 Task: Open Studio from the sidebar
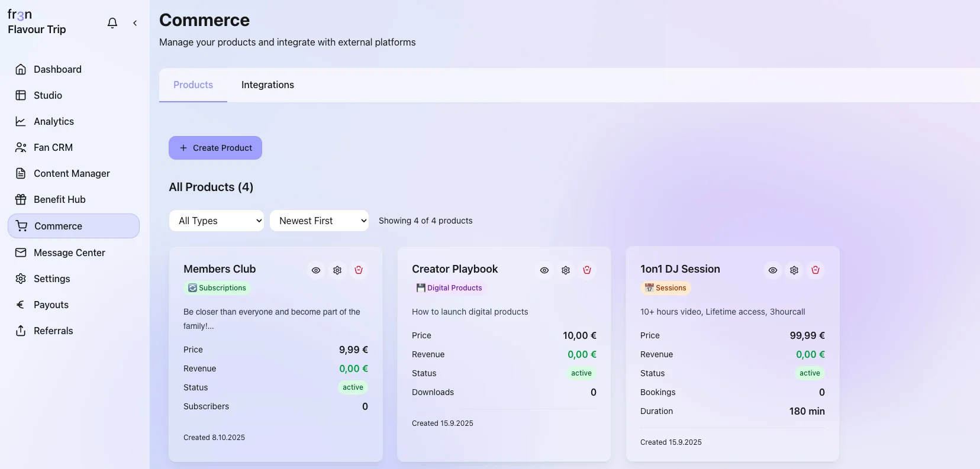(x=73, y=95)
